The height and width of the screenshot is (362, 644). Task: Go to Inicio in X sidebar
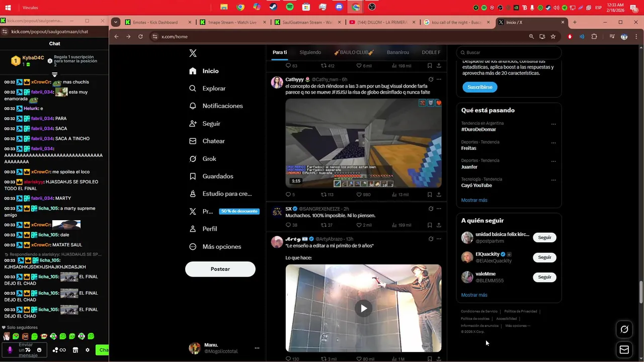pos(204,71)
